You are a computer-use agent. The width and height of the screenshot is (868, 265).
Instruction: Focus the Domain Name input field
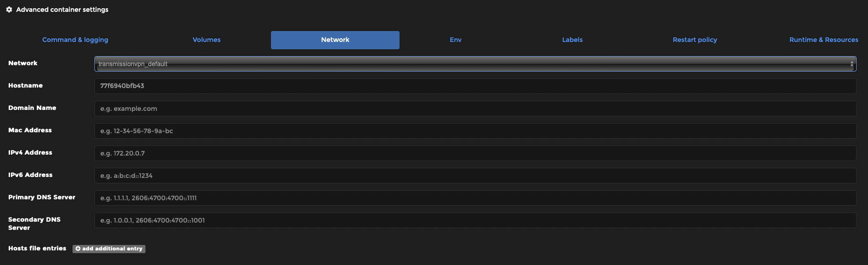pos(475,109)
